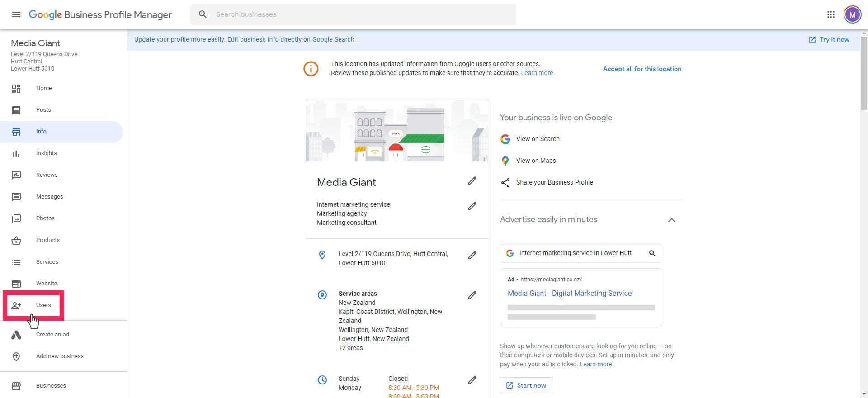The image size is (868, 398).
Task: Click the Businesses storefront icon
Action: [x=16, y=386]
